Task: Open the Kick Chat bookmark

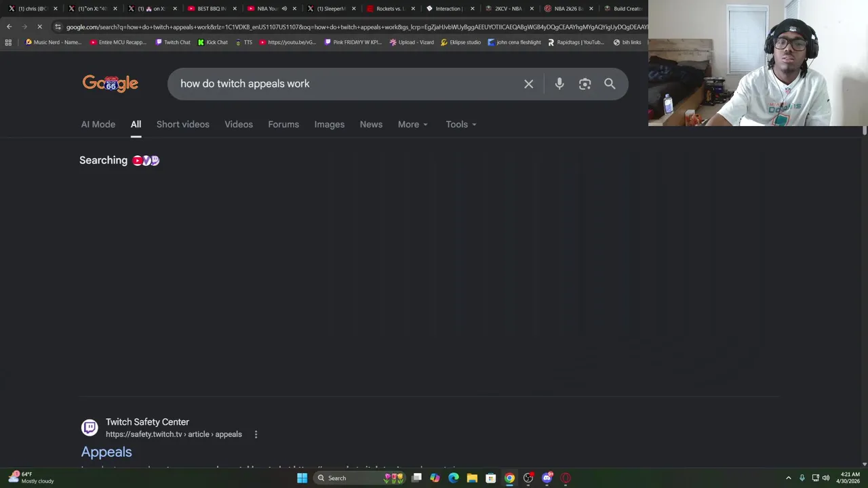Action: [x=212, y=42]
